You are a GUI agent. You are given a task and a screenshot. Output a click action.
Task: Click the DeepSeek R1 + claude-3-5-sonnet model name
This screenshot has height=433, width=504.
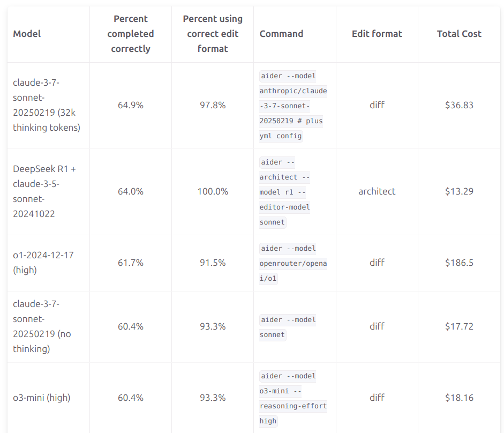44,191
